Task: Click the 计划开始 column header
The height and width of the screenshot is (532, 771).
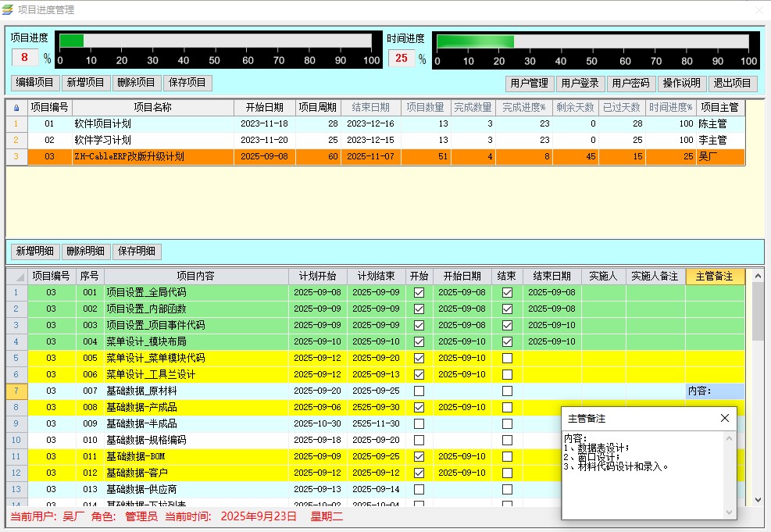Action: 317,276
